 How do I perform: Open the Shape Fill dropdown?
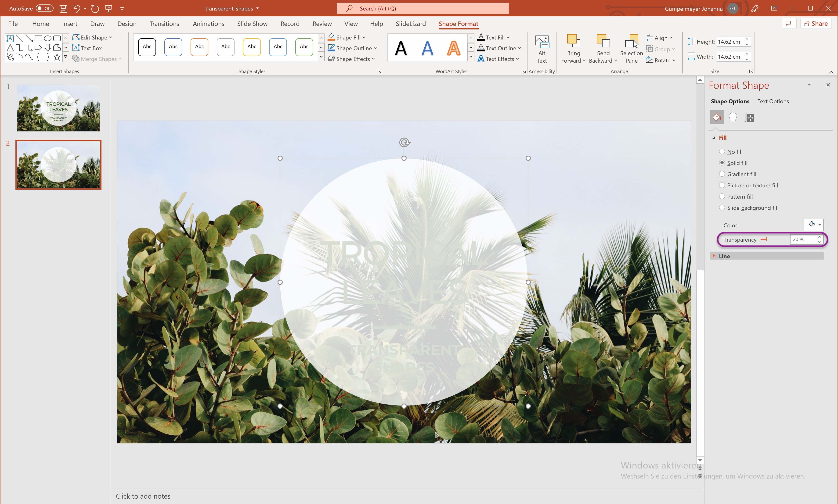(364, 37)
